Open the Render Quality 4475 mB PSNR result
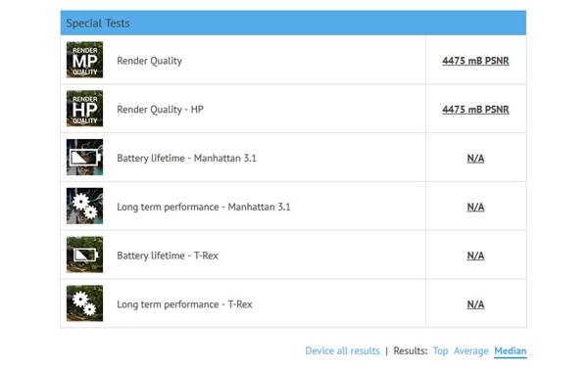The height and width of the screenshot is (373, 588). [475, 61]
